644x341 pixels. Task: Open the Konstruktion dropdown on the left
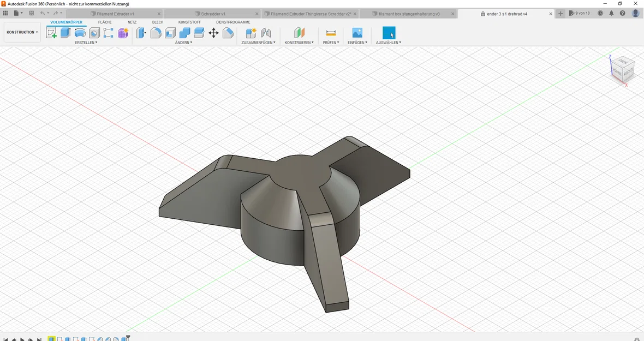22,32
